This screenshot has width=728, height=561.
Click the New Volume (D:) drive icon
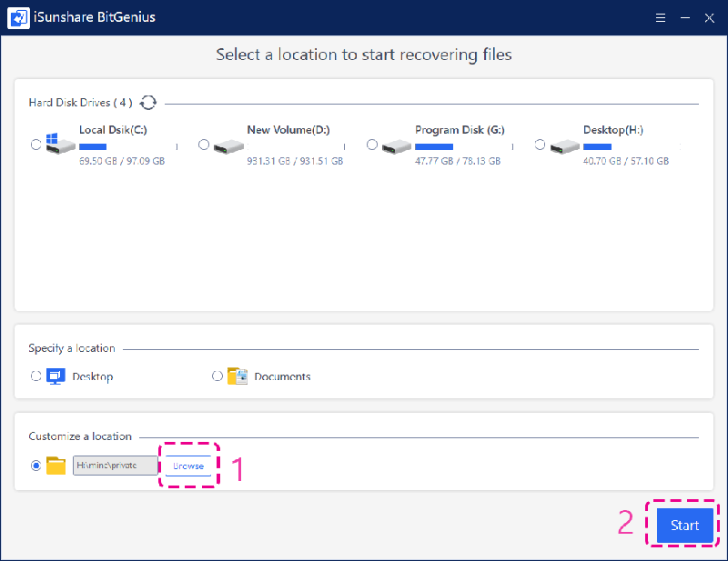(227, 145)
